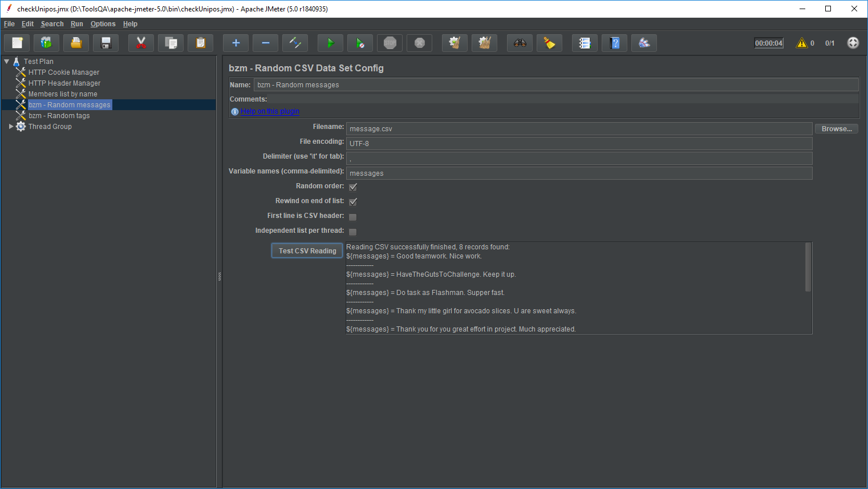Shut down the test gracefully
Screen dimensions: 868x489
coord(420,43)
